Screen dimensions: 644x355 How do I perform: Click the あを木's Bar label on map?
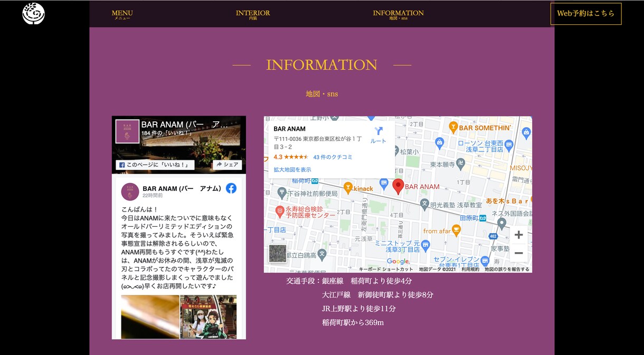pos(507,202)
